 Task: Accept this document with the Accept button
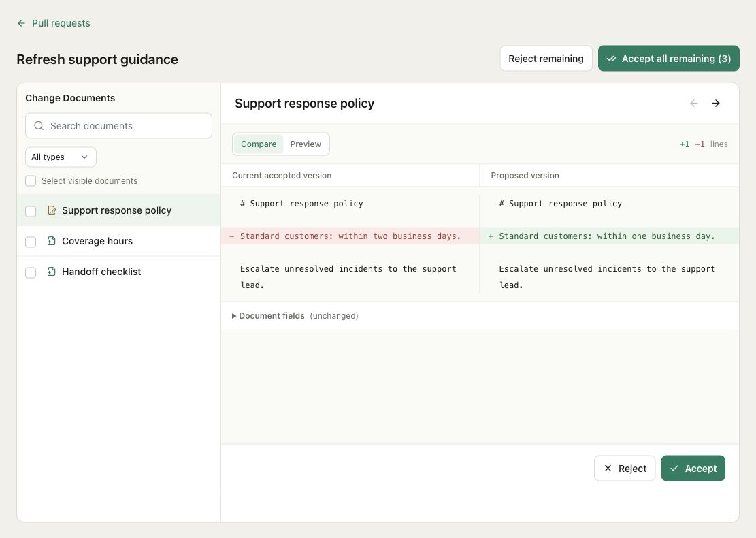693,468
